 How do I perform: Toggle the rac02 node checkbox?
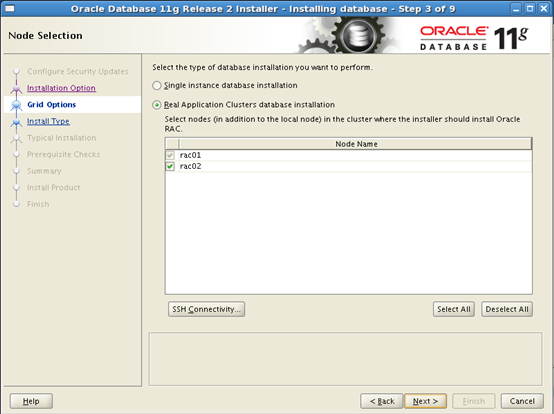coord(170,166)
